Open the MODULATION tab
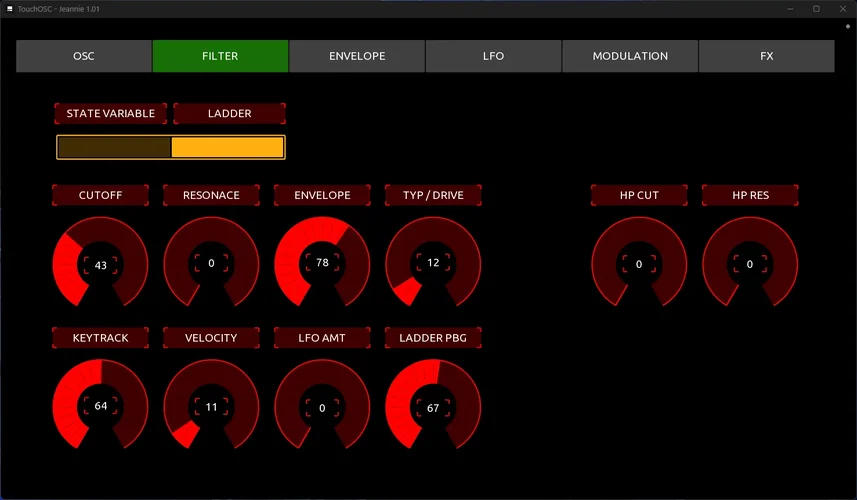The image size is (857, 500). [630, 56]
